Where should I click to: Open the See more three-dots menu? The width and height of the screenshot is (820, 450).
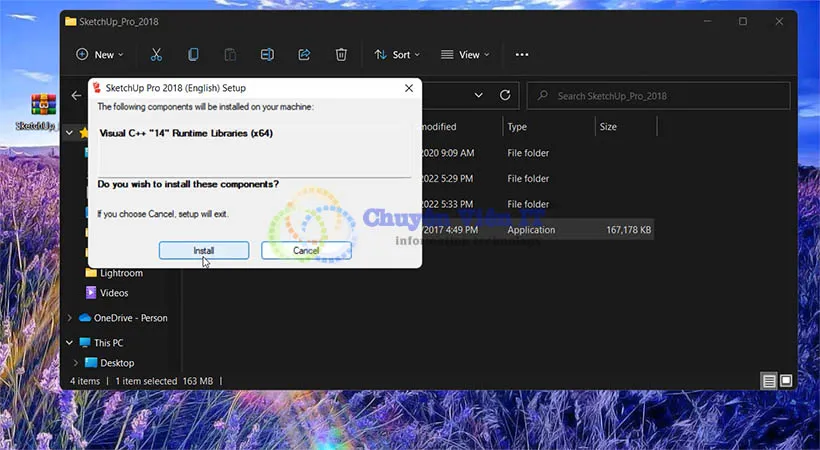point(521,54)
